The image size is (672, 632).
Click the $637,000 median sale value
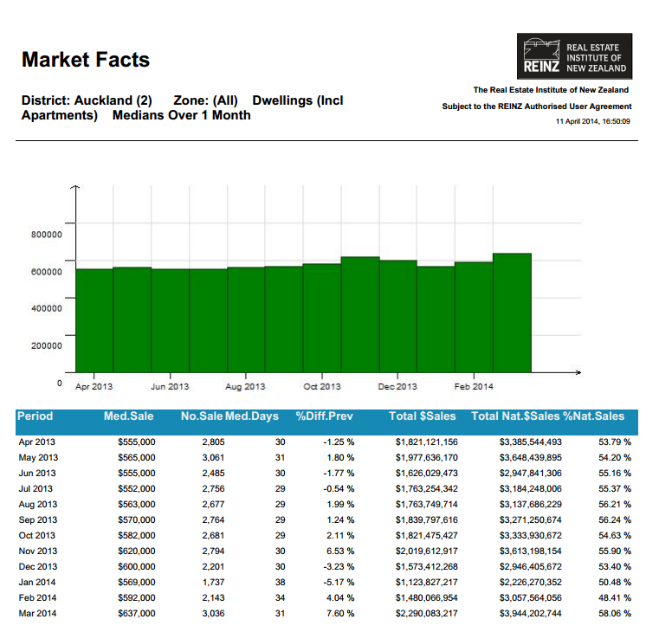coord(136,613)
